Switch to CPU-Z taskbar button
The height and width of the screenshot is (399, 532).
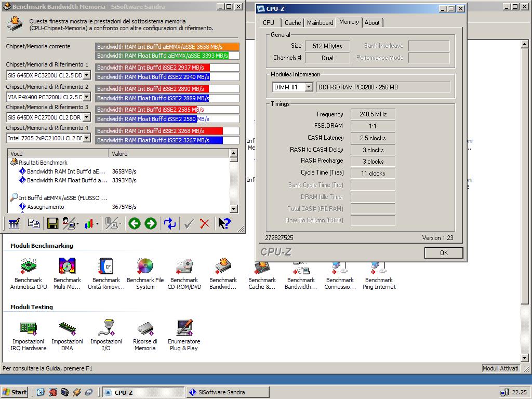143,392
